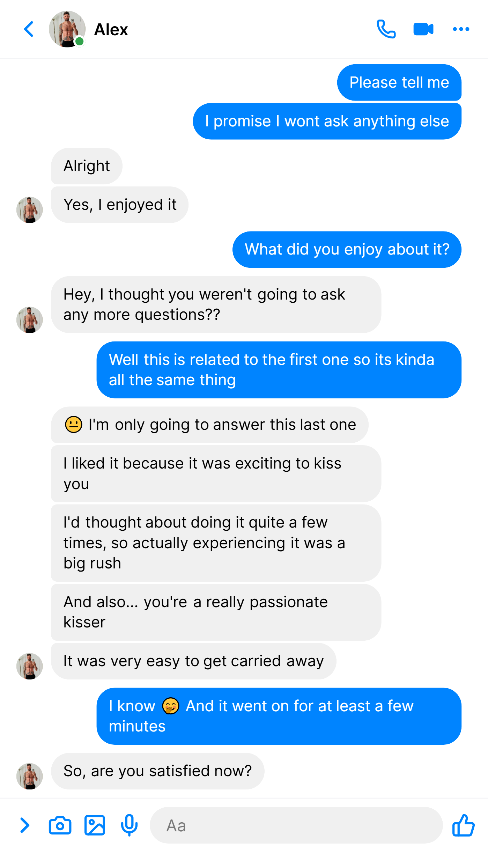The image size is (488, 868).
Task: Tap "What did you enjoy about it?" bubble
Action: [347, 249]
